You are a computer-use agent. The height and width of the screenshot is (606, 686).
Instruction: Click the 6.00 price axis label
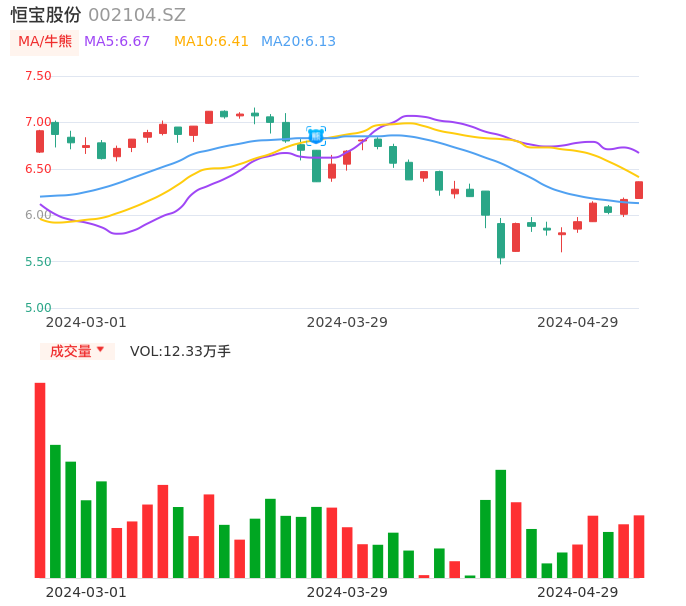38,215
